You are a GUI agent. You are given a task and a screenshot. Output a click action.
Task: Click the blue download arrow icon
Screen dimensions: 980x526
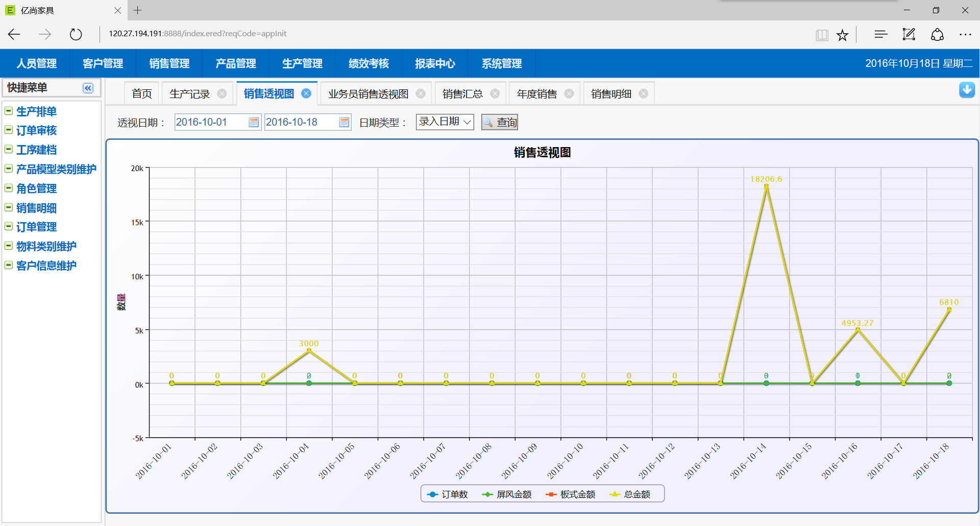click(967, 90)
